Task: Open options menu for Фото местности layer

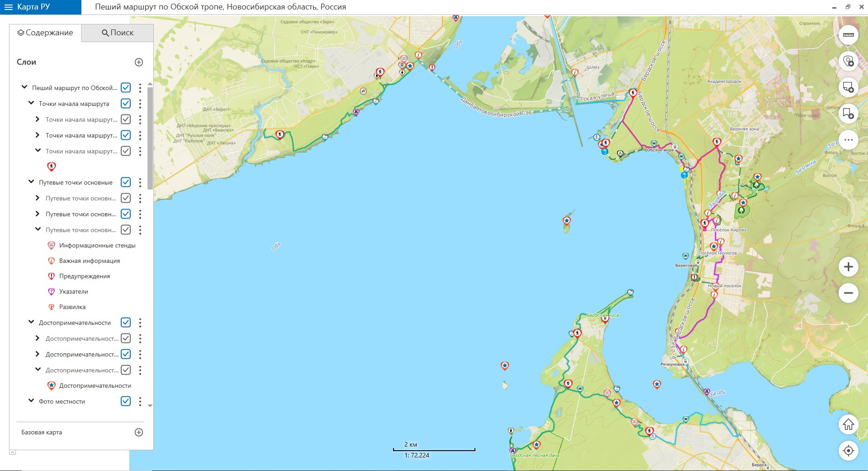Action: 140,401
